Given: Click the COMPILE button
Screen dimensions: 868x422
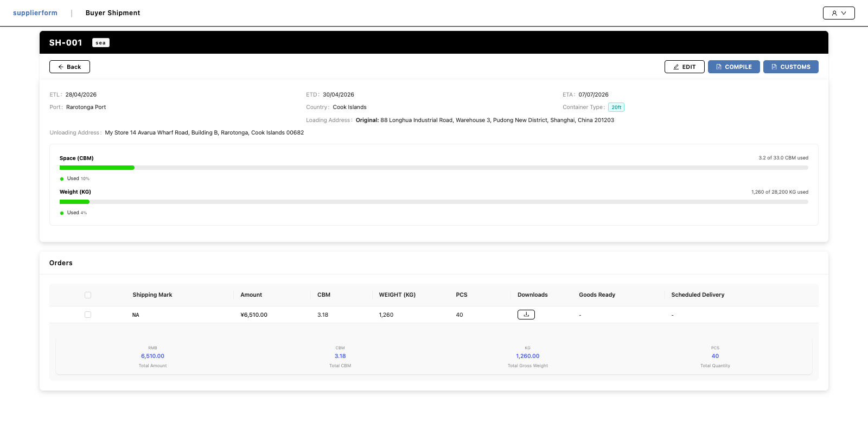Looking at the screenshot, I should pyautogui.click(x=734, y=67).
